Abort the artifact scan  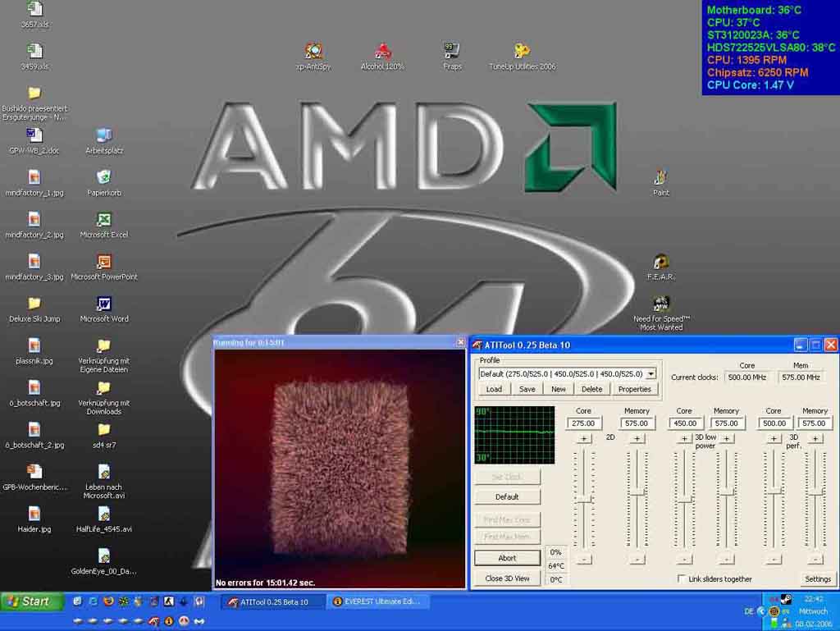(x=507, y=558)
